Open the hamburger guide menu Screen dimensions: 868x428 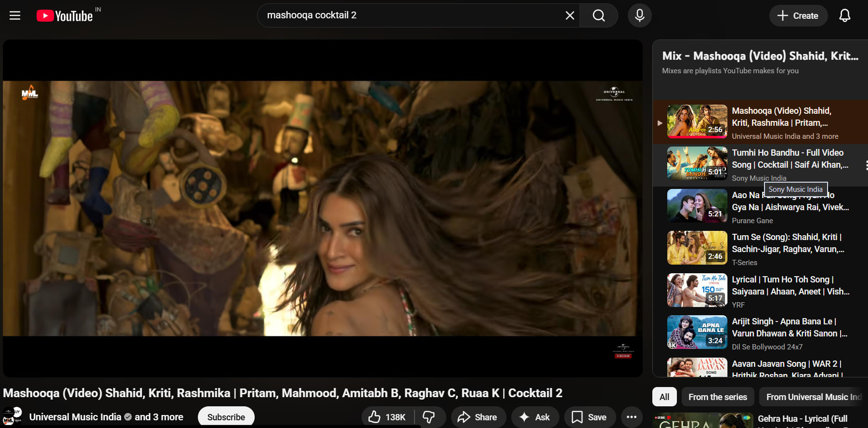15,15
